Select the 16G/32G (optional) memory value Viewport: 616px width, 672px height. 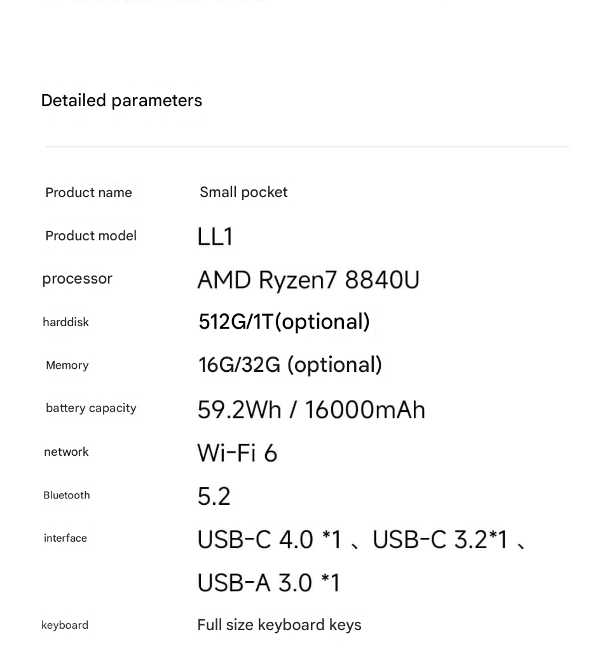click(x=290, y=365)
